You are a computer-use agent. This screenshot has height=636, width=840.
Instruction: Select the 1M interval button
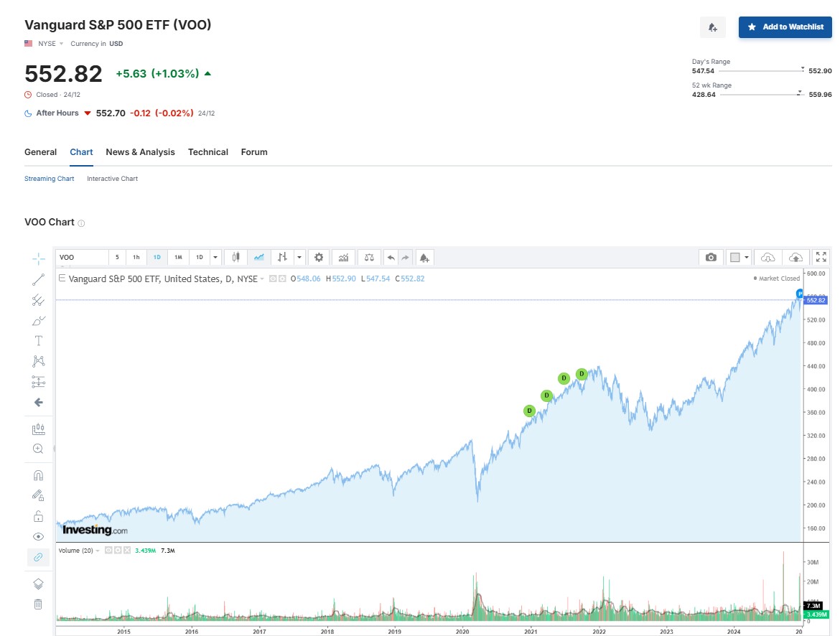tap(178, 257)
